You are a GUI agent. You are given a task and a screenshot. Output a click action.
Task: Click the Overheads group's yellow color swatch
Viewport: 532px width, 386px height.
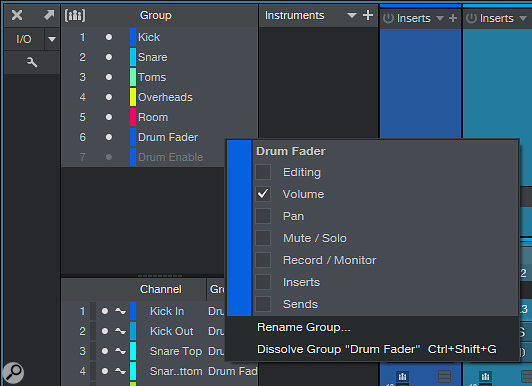click(133, 97)
